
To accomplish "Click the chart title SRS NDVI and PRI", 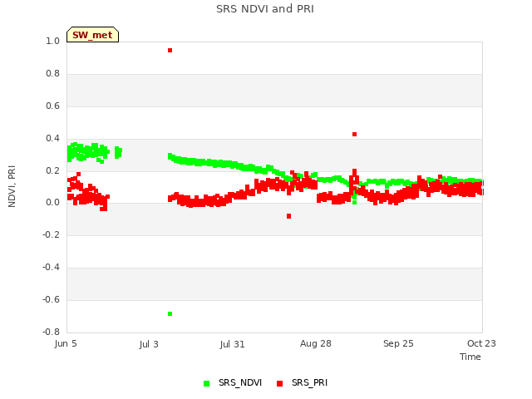I will [x=265, y=9].
